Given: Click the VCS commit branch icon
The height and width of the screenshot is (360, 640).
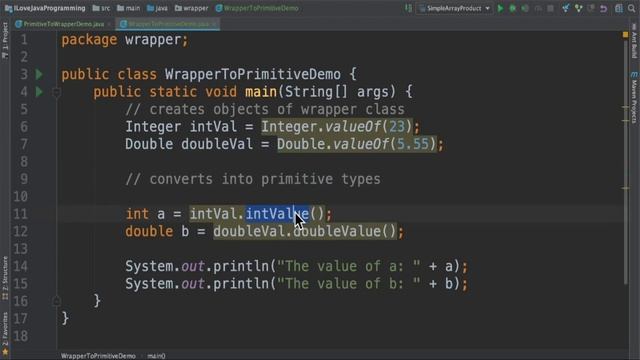Looking at the screenshot, I should coord(578,8).
